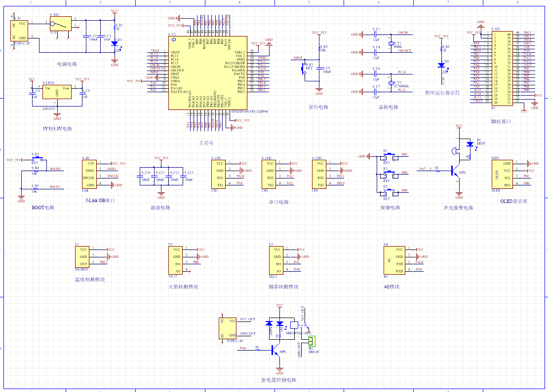The height and width of the screenshot is (392, 548).
Task: Click the green JK1 SRD-05 terminal
Action: pos(312,341)
